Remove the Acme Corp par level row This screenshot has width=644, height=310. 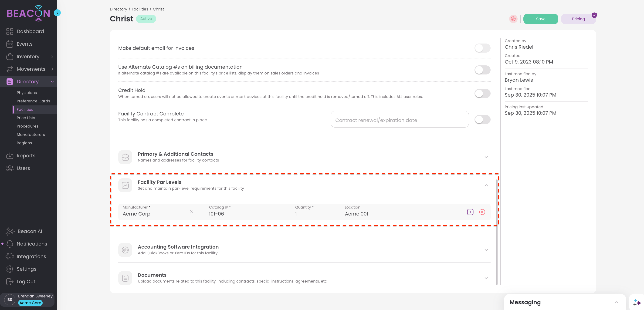(x=482, y=212)
